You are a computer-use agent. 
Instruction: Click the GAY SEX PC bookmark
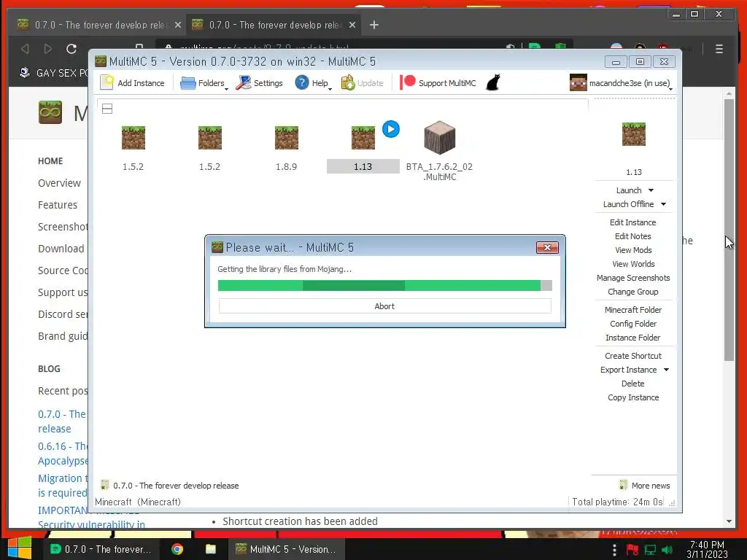point(53,73)
